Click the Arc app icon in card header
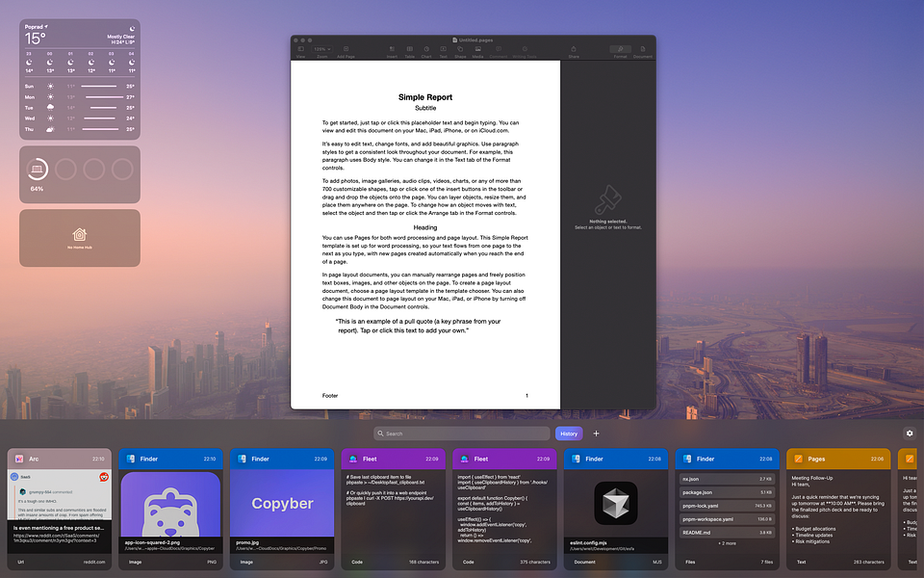Viewport: 924px width, 578px height. click(x=19, y=459)
